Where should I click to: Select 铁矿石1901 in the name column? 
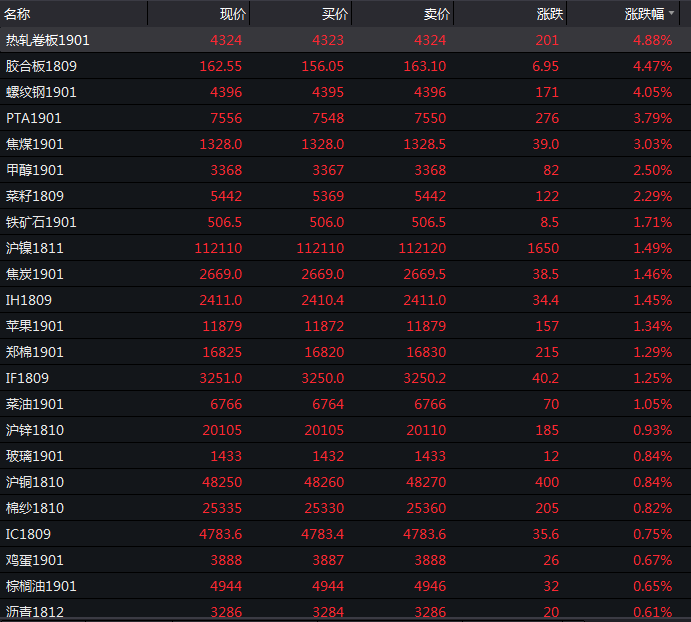[41, 222]
